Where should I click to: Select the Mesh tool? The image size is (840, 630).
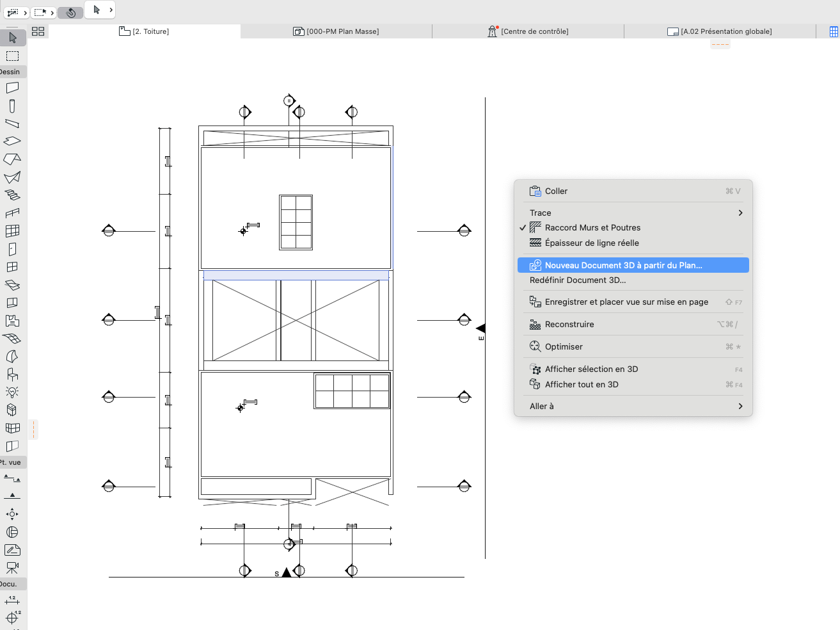coord(12,339)
